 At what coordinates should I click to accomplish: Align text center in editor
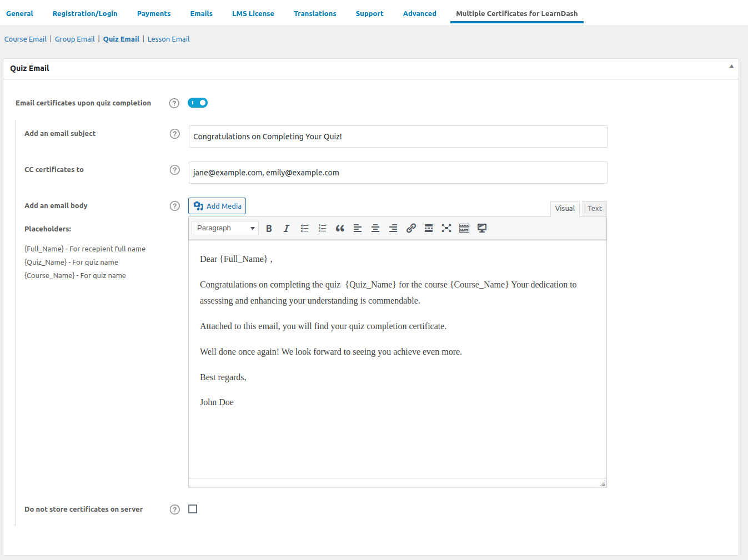375,228
